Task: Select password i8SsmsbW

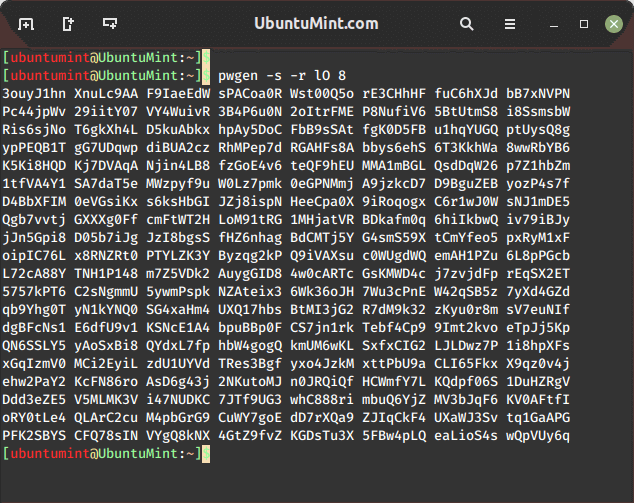Action: 538,112
